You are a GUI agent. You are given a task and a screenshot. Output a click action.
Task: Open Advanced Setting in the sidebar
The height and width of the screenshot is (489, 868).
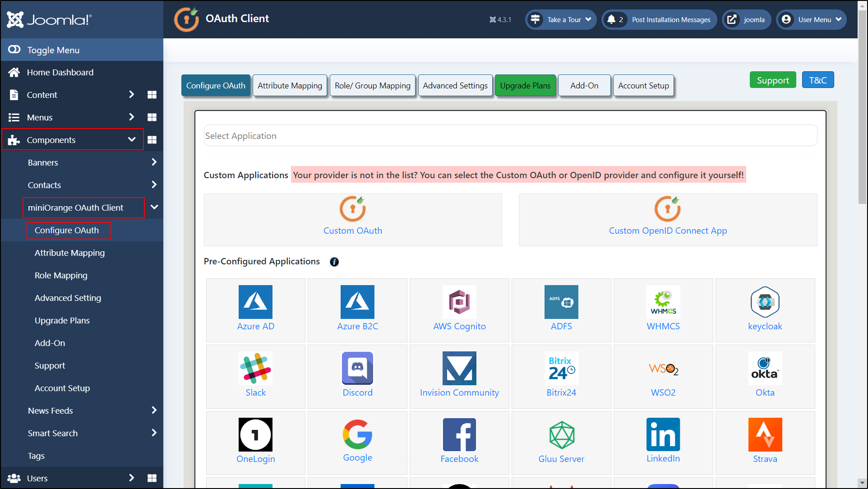[x=68, y=298]
